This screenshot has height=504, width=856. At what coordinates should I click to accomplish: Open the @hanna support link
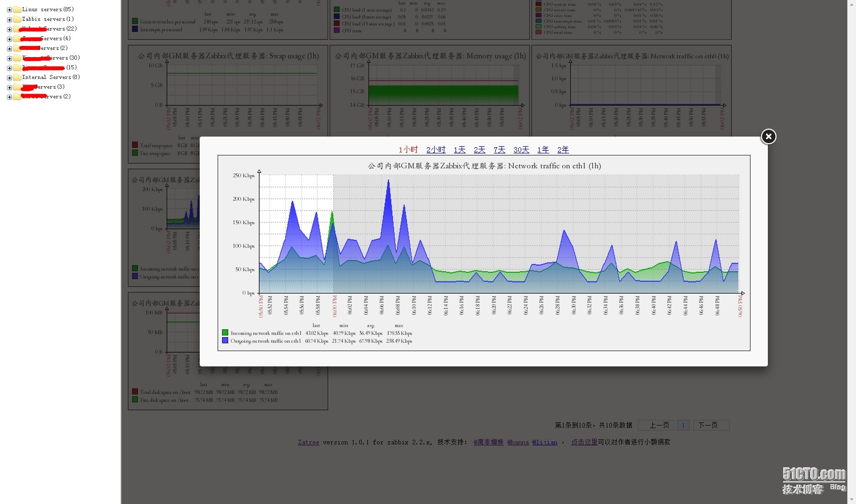[518, 442]
